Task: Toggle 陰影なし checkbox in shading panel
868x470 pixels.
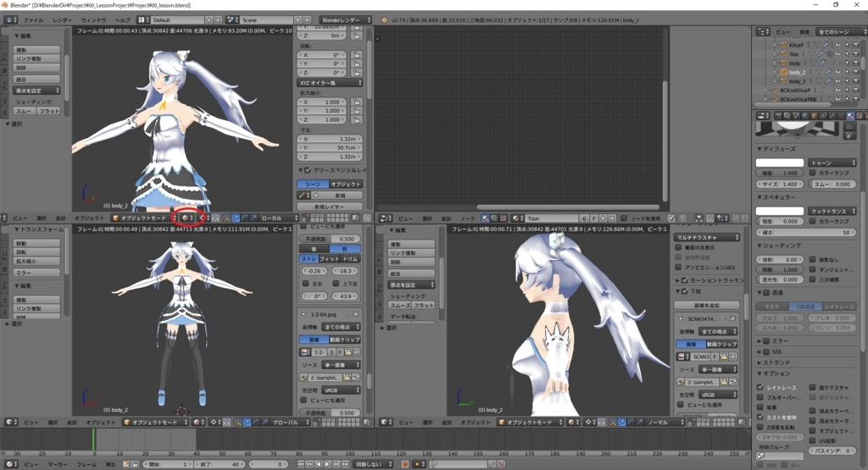Action: 812,259
